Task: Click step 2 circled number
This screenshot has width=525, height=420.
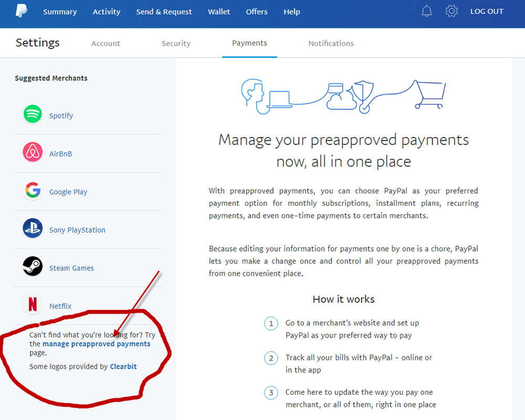Action: tap(271, 359)
